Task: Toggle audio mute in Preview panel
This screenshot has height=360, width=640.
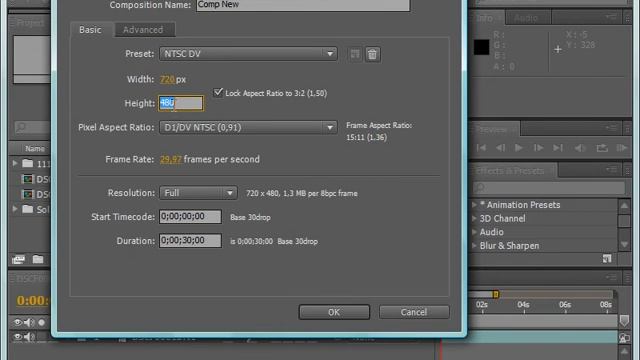Action: coord(580,148)
